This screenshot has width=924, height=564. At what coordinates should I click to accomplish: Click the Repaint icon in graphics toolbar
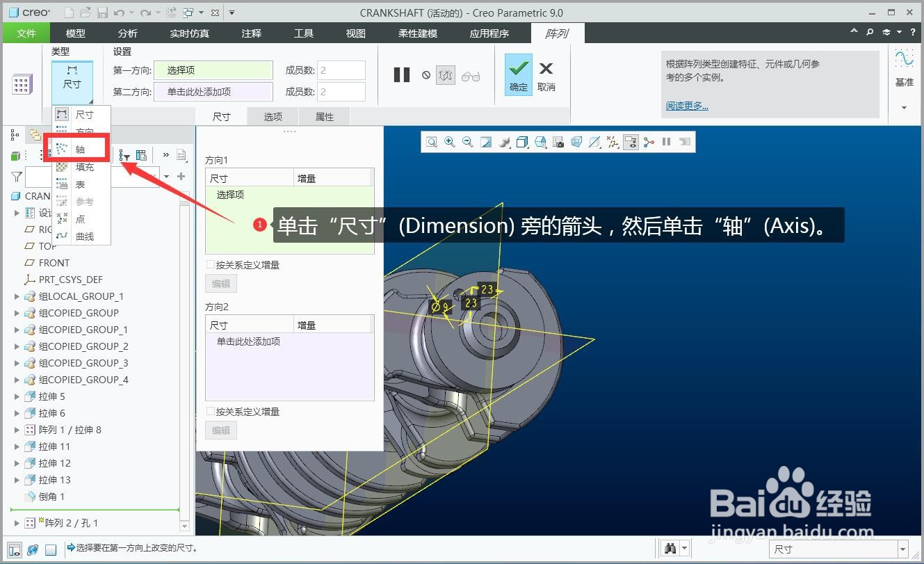486,142
